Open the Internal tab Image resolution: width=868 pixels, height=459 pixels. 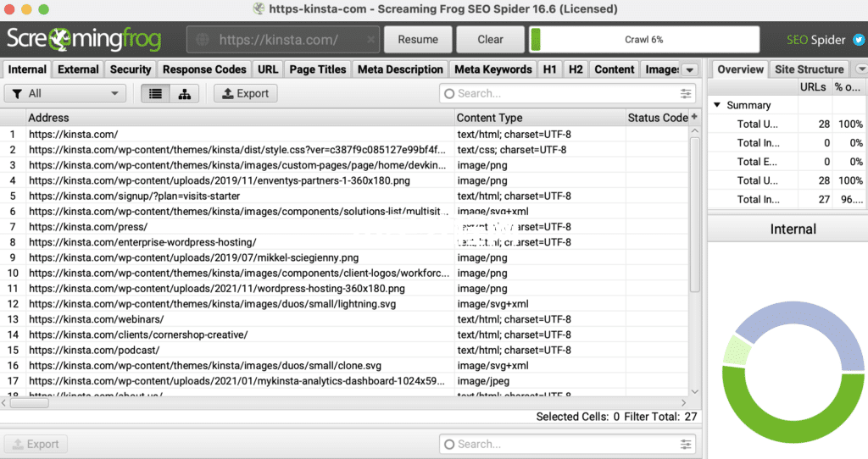(x=27, y=69)
